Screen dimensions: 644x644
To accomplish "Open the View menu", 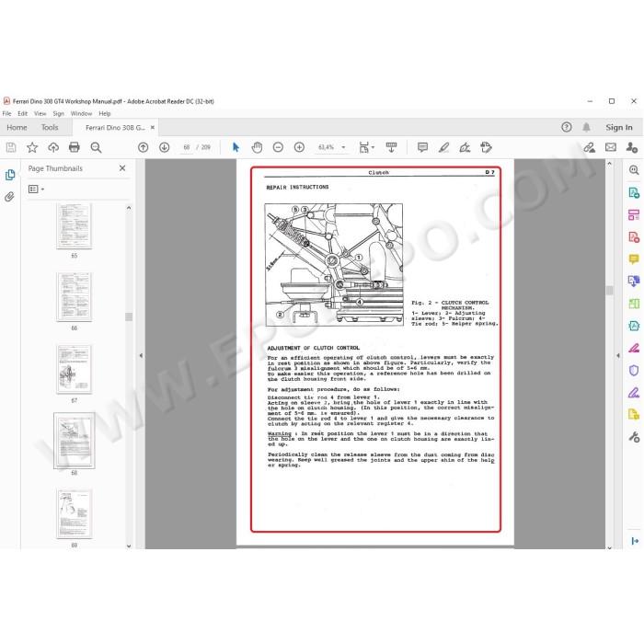I will coord(40,114).
